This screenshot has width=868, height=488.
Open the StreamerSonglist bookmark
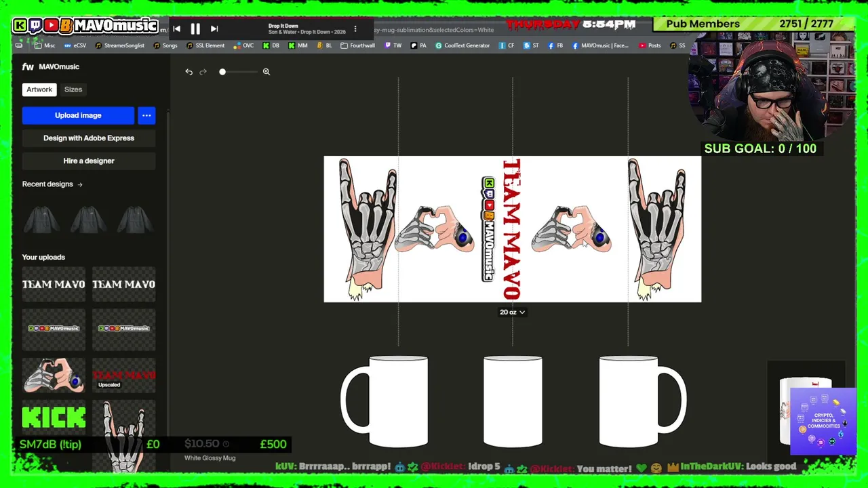click(x=119, y=45)
